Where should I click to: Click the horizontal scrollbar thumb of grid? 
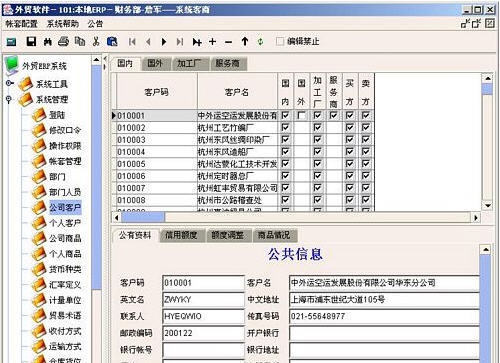143,218
